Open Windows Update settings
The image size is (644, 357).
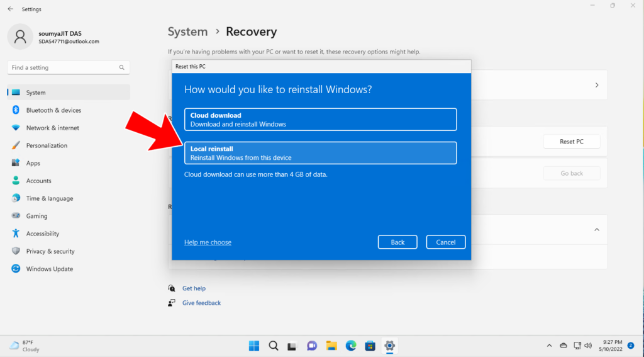pyautogui.click(x=68, y=269)
